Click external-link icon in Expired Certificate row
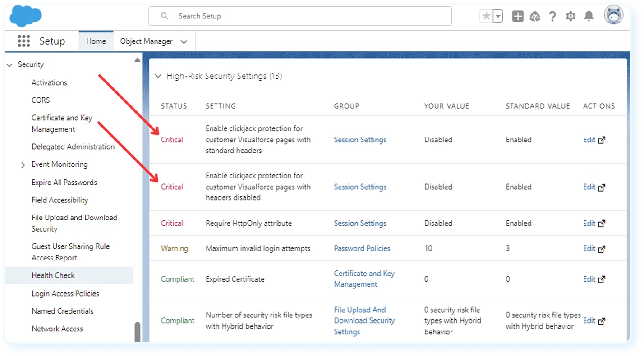Screen dimensions: 644x356 coord(601,279)
